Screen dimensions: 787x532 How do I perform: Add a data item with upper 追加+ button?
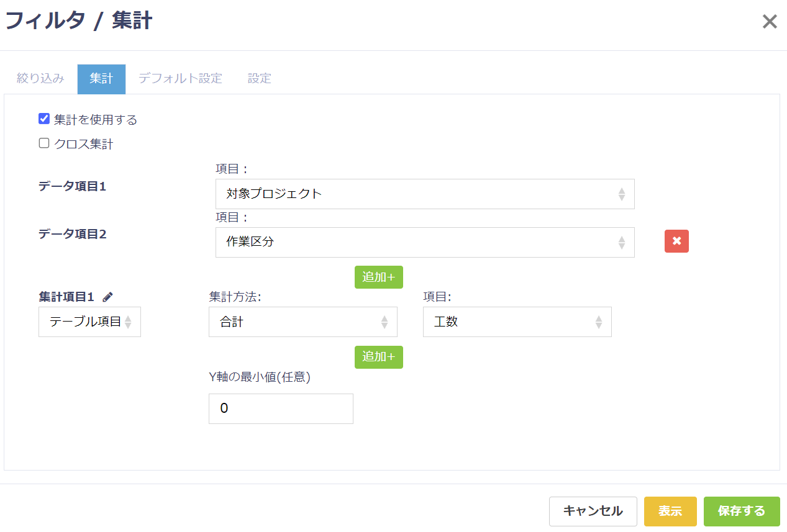point(378,277)
